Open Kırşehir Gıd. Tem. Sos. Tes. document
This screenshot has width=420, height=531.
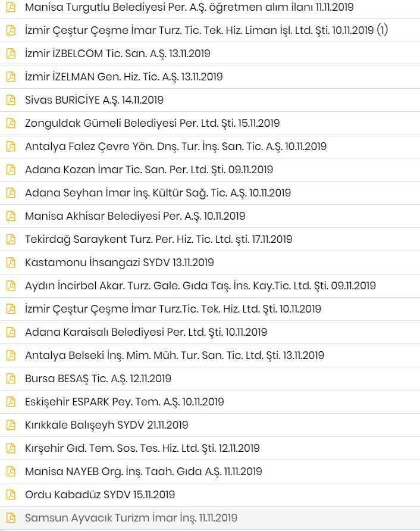tap(142, 448)
